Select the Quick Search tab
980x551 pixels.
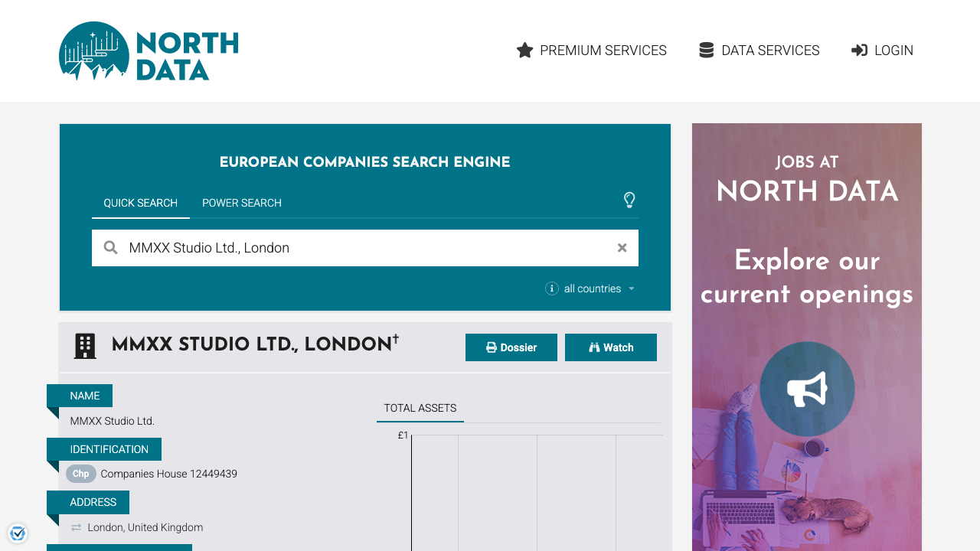click(x=141, y=203)
